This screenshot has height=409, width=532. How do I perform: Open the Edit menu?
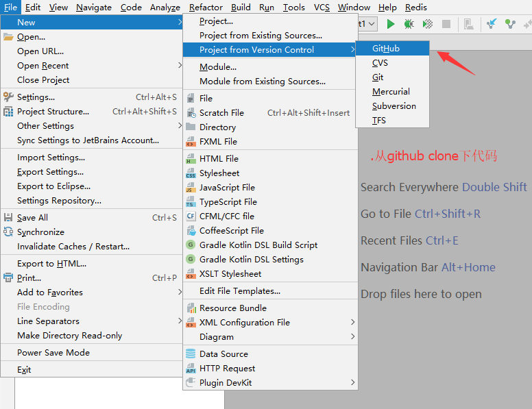point(33,7)
